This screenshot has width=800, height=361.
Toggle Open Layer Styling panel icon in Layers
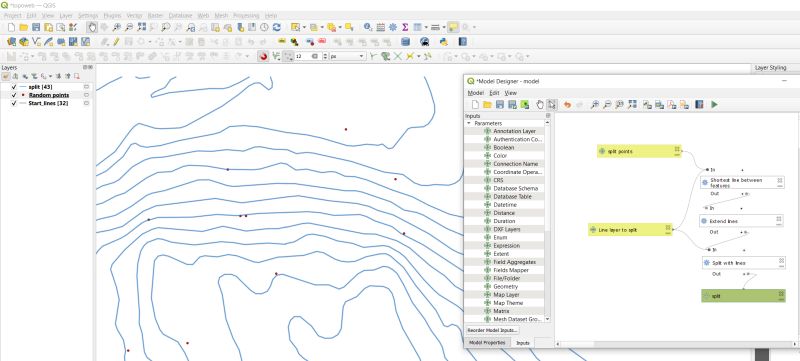6,76
